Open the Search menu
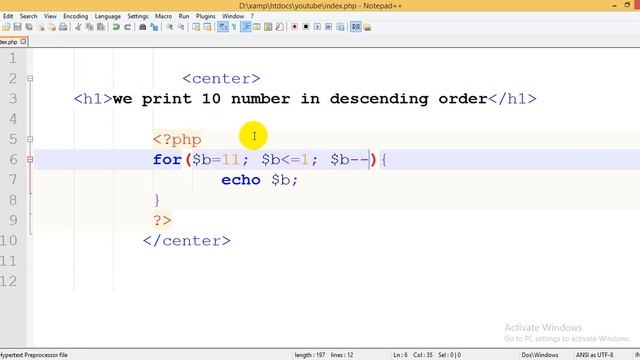640x360 pixels. click(x=29, y=16)
